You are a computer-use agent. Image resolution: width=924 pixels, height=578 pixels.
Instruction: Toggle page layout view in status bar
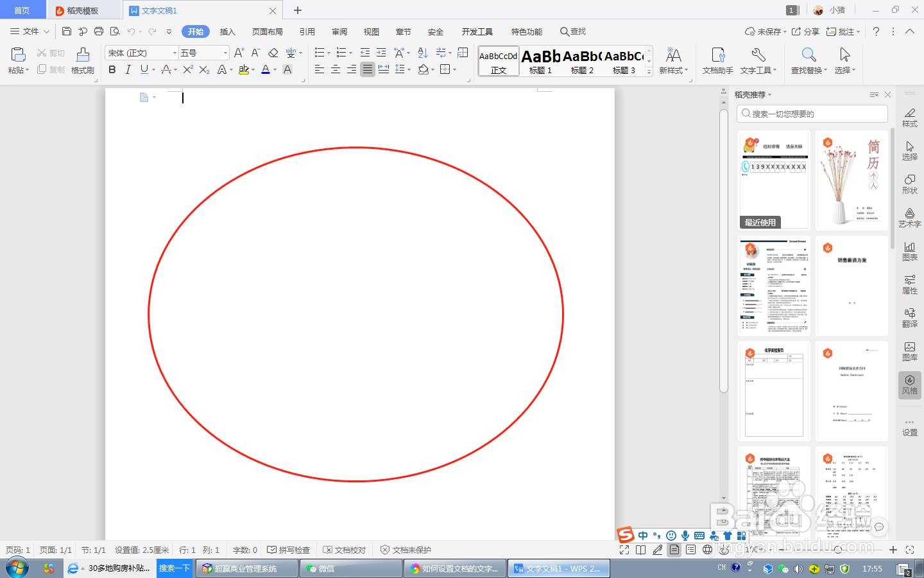[674, 550]
